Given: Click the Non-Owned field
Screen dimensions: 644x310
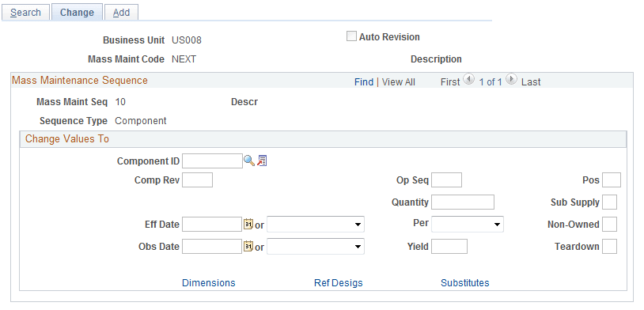Looking at the screenshot, I should (x=609, y=224).
